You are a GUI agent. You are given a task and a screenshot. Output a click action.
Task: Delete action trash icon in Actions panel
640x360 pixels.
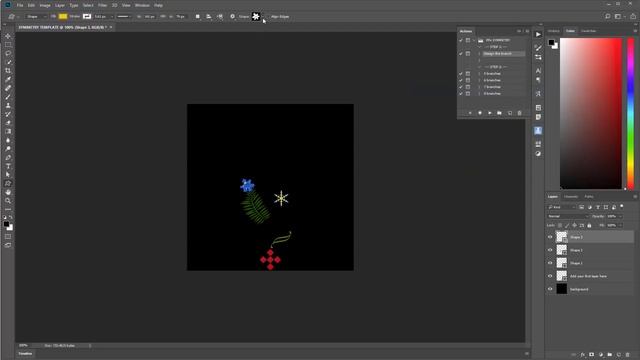click(520, 113)
